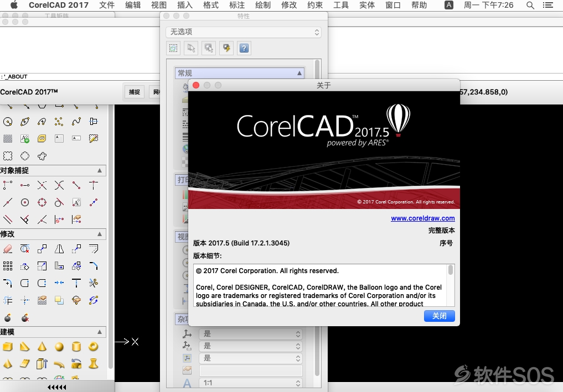Select the Display Order tool

pos(59,300)
